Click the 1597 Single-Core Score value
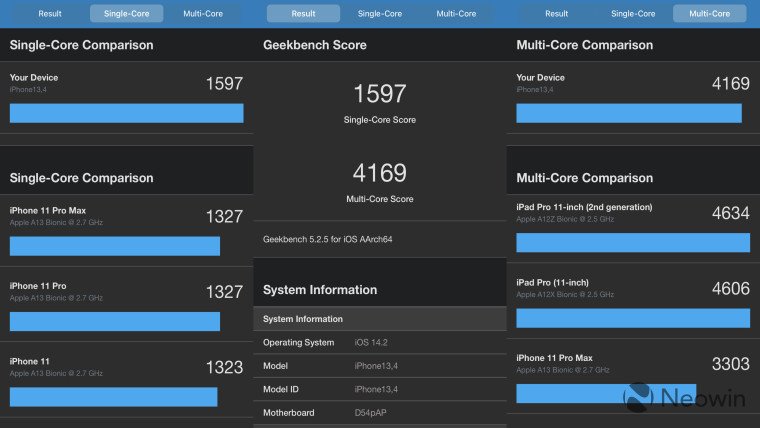This screenshot has width=760, height=428. pyautogui.click(x=380, y=94)
